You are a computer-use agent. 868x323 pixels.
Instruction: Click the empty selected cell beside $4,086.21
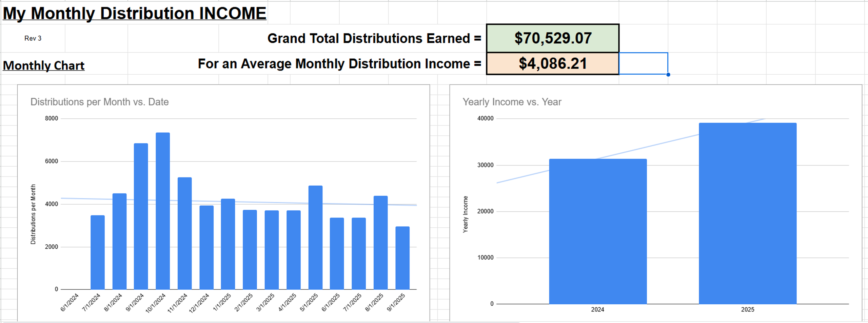click(643, 63)
